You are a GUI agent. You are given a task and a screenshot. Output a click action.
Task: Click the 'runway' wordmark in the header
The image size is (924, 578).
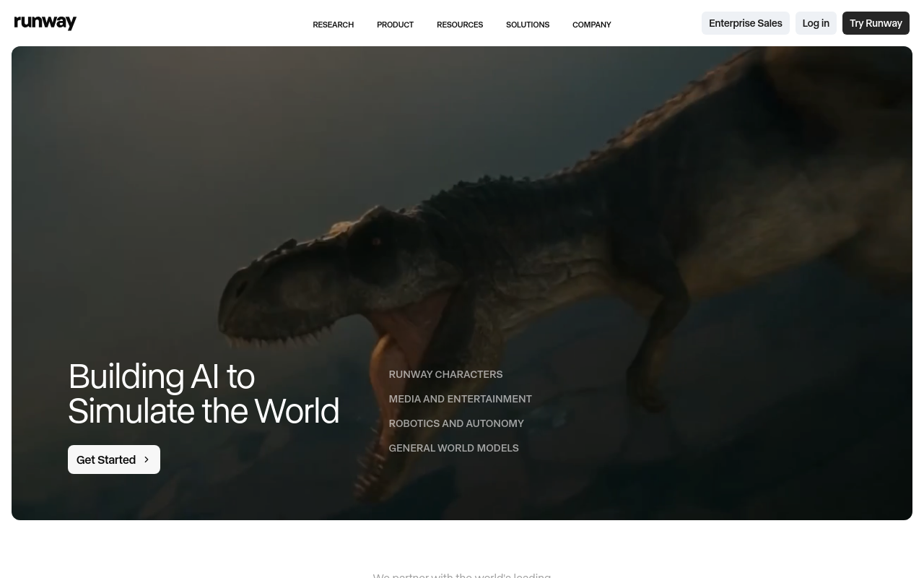45,22
